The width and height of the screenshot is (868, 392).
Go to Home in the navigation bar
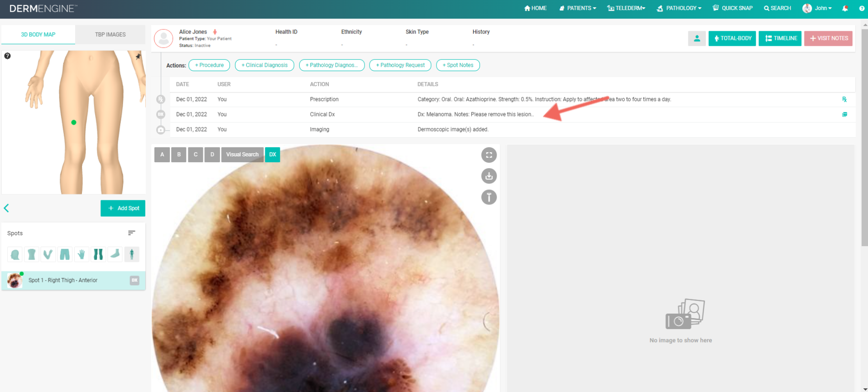click(535, 8)
